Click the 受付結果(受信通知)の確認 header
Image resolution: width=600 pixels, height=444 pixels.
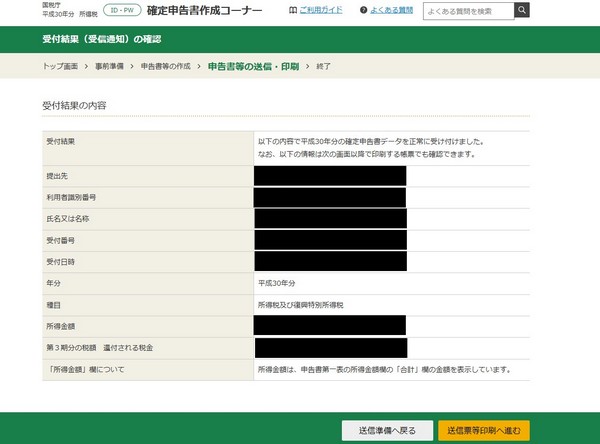(x=102, y=39)
